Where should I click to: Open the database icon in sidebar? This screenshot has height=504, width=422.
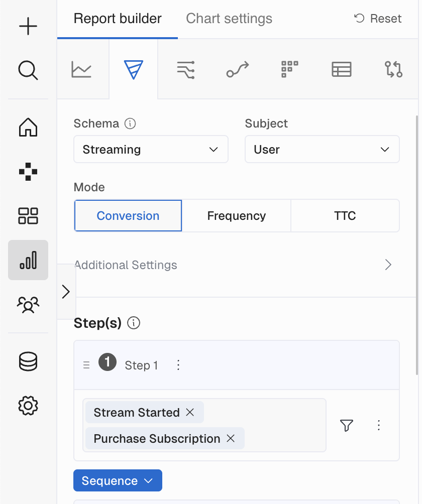(x=28, y=361)
